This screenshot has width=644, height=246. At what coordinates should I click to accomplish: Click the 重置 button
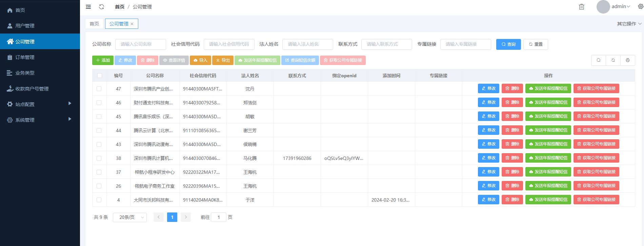[536, 44]
